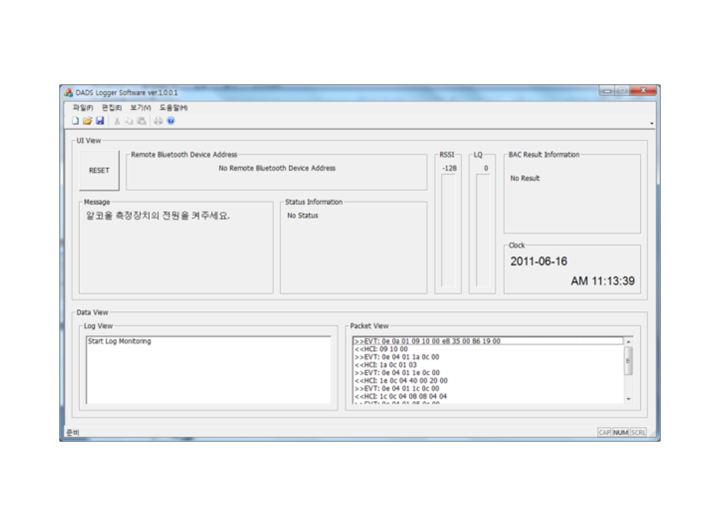Click the New file toolbar icon
720x525 pixels.
[75, 121]
